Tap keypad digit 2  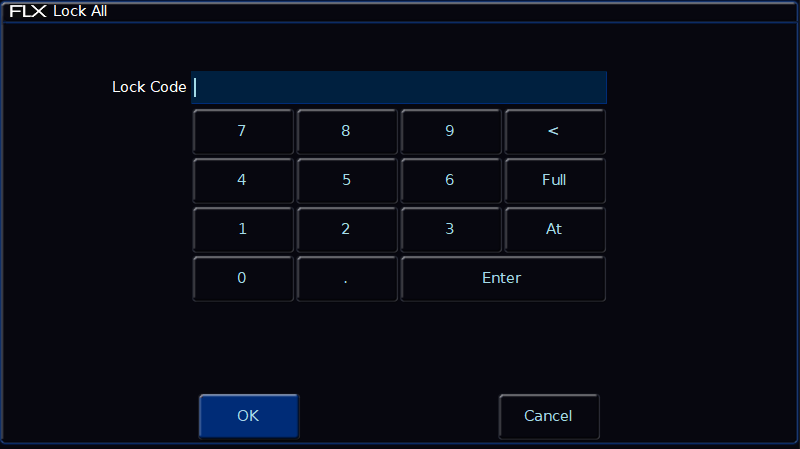pos(347,229)
